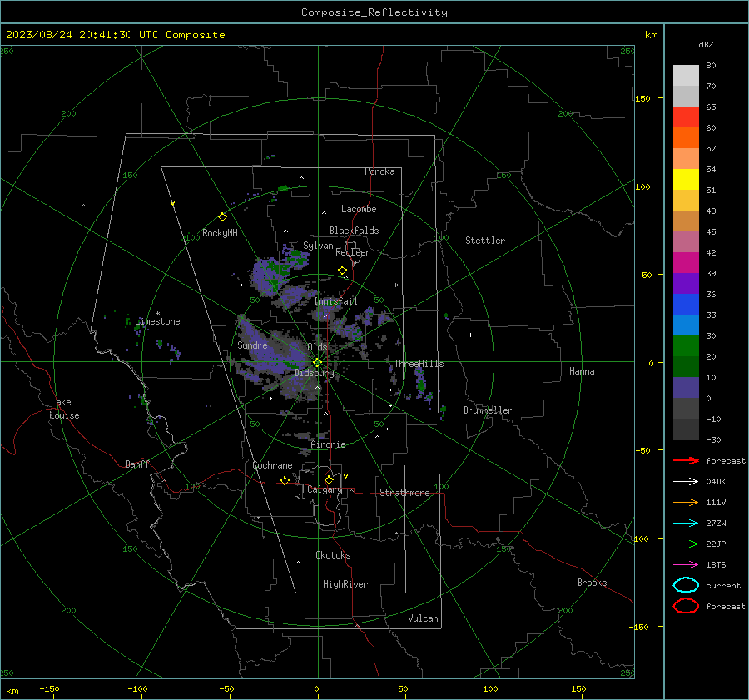Click the Blackfalds city label
The width and height of the screenshot is (749, 700).
tap(354, 231)
